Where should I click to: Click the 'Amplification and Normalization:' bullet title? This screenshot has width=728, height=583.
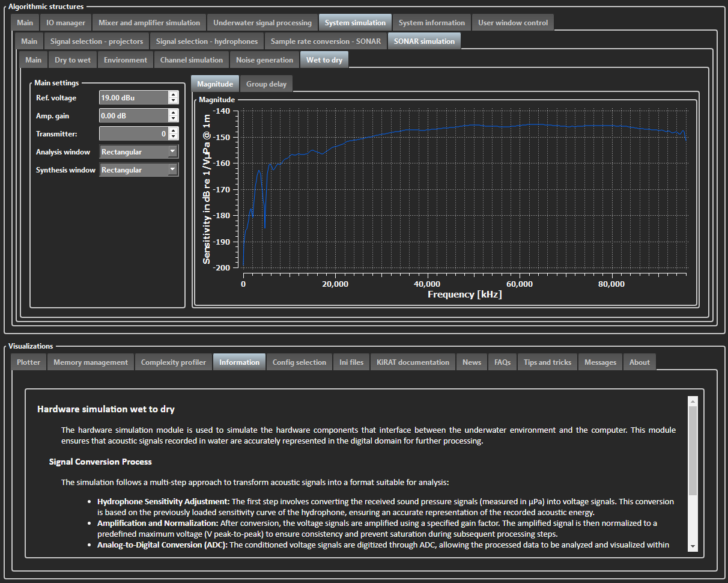click(158, 523)
